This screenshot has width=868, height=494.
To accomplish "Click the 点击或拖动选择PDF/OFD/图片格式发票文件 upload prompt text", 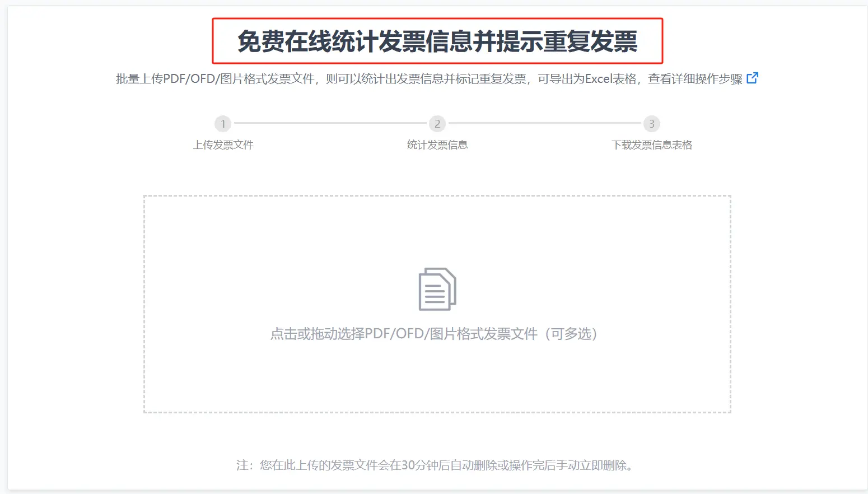I will tap(403, 334).
